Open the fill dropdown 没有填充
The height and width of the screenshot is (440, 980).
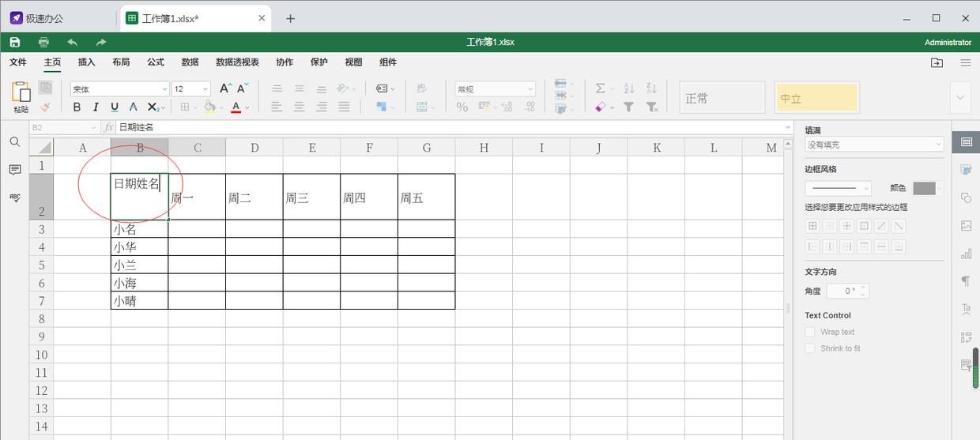click(874, 145)
